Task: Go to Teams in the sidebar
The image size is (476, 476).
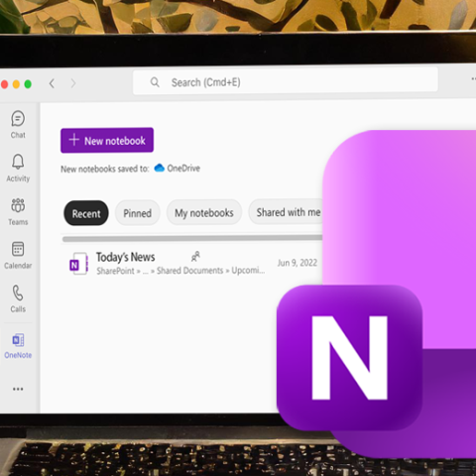Action: click(18, 211)
